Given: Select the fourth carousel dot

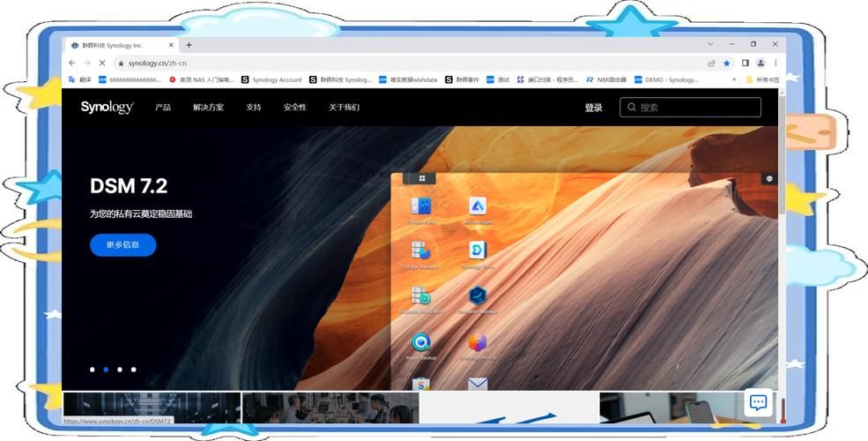Looking at the screenshot, I should pos(133,370).
